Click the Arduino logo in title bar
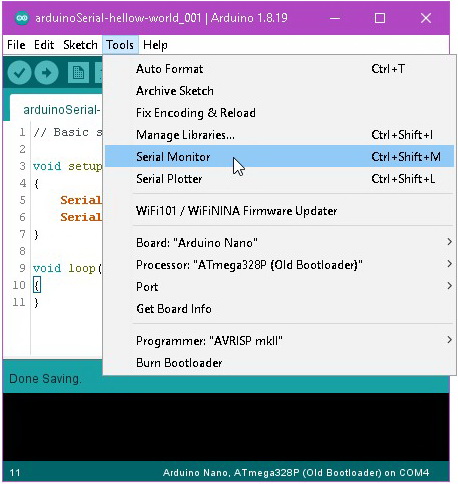Image resolution: width=458 pixels, height=484 pixels. coord(22,18)
